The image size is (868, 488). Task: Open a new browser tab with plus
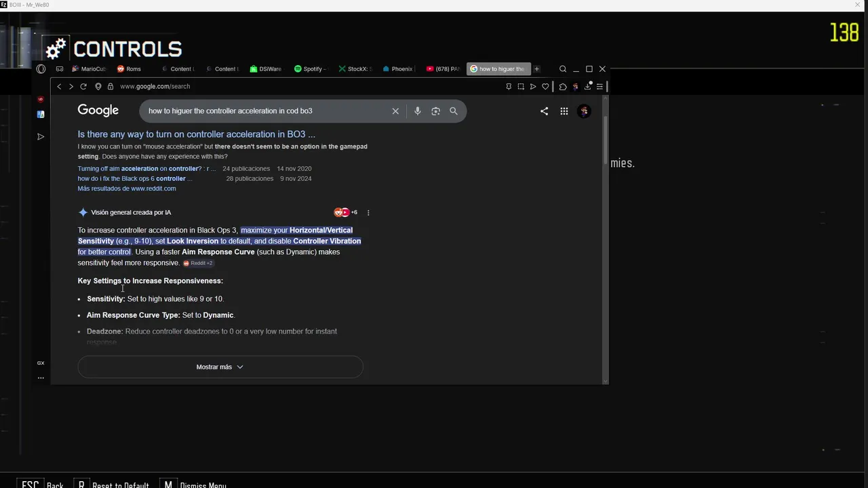(536, 69)
